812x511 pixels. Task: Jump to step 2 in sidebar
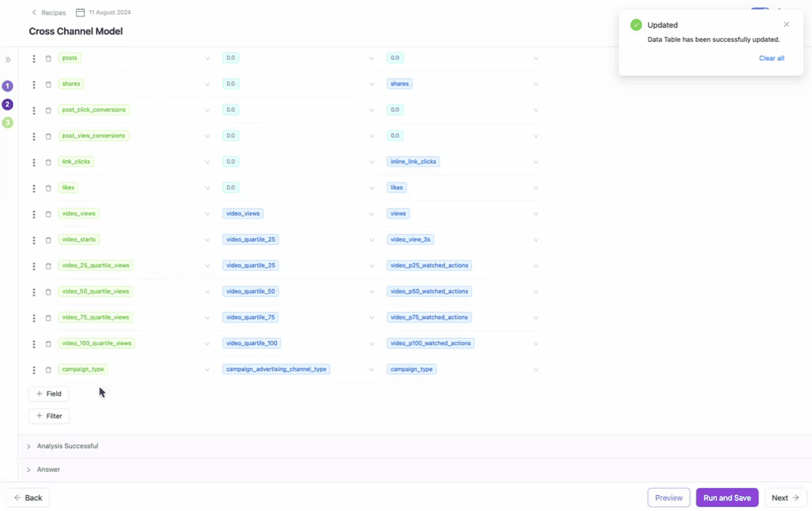point(8,105)
